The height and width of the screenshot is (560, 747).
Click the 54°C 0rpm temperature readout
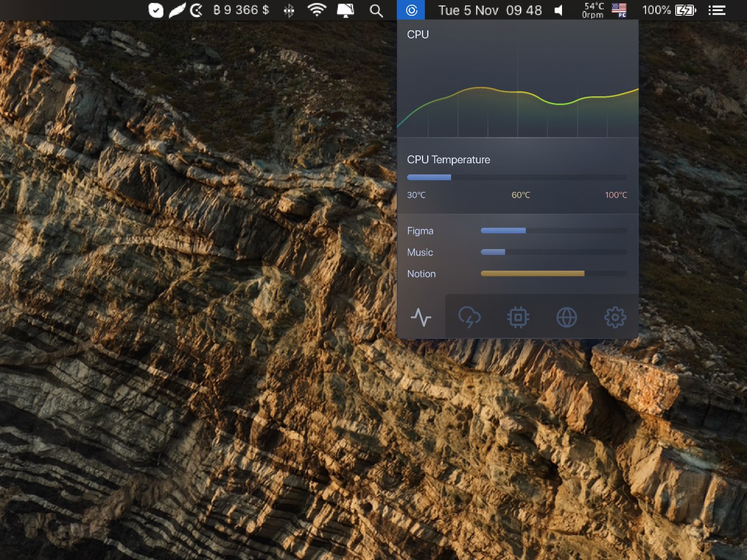[x=594, y=10]
